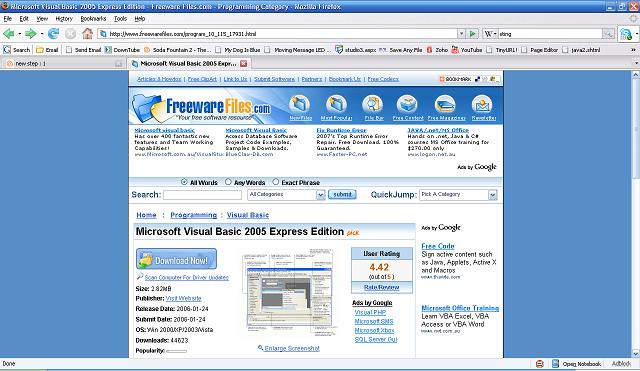The width and height of the screenshot is (640, 371).
Task: Go to the Home breadcrumb link
Action: (x=146, y=215)
